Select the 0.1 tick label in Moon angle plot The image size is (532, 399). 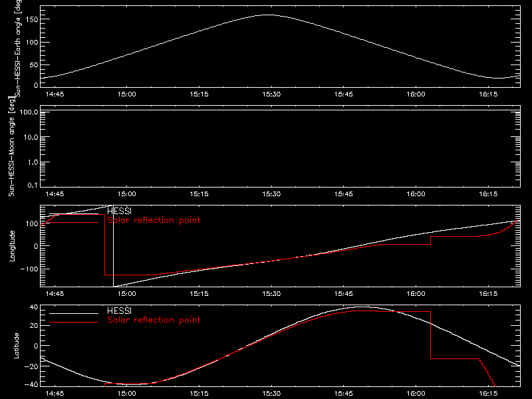point(32,185)
